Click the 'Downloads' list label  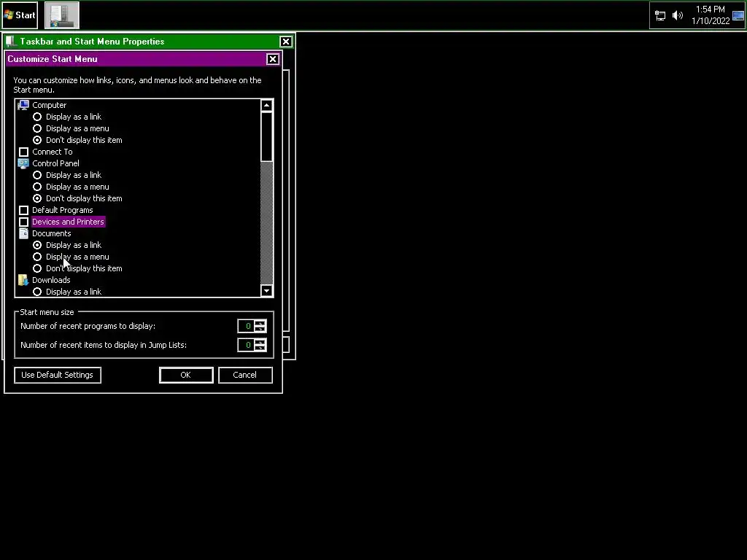coord(51,280)
